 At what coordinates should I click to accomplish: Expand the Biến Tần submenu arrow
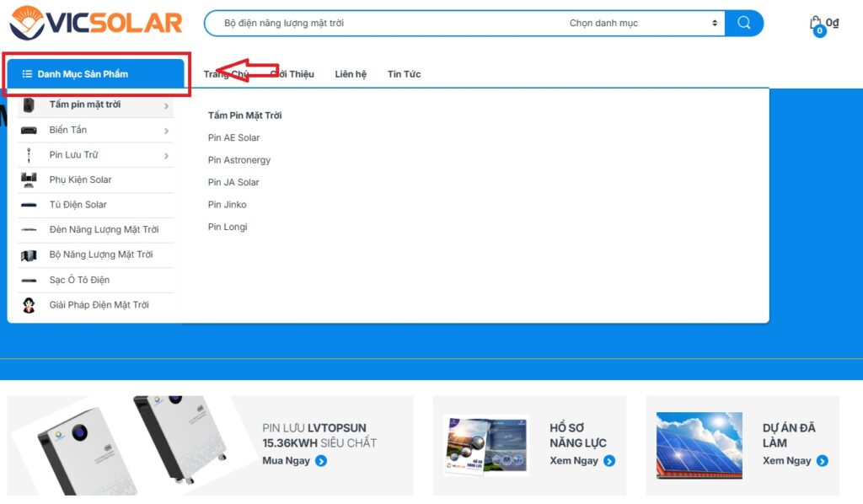166,131
